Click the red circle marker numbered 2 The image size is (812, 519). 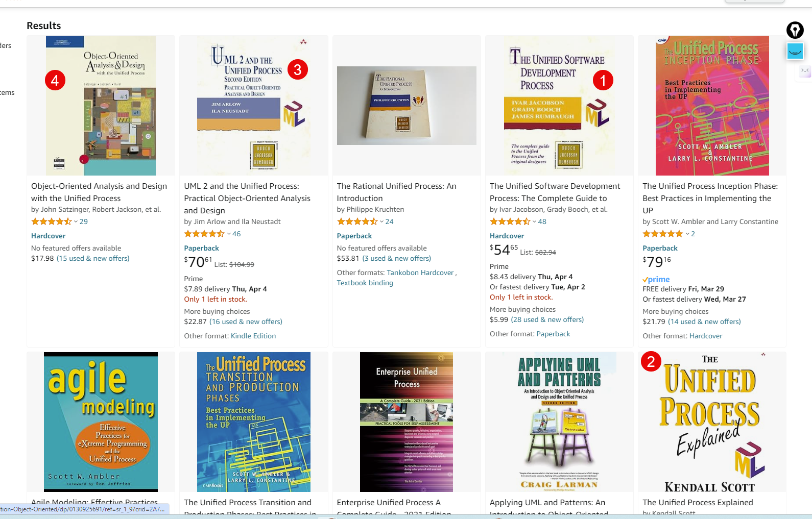click(651, 362)
